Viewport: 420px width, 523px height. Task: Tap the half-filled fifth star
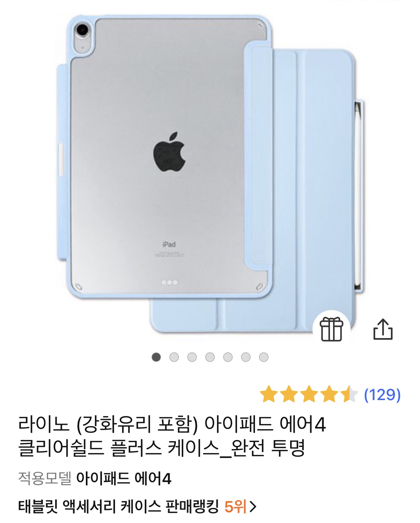[349, 394]
